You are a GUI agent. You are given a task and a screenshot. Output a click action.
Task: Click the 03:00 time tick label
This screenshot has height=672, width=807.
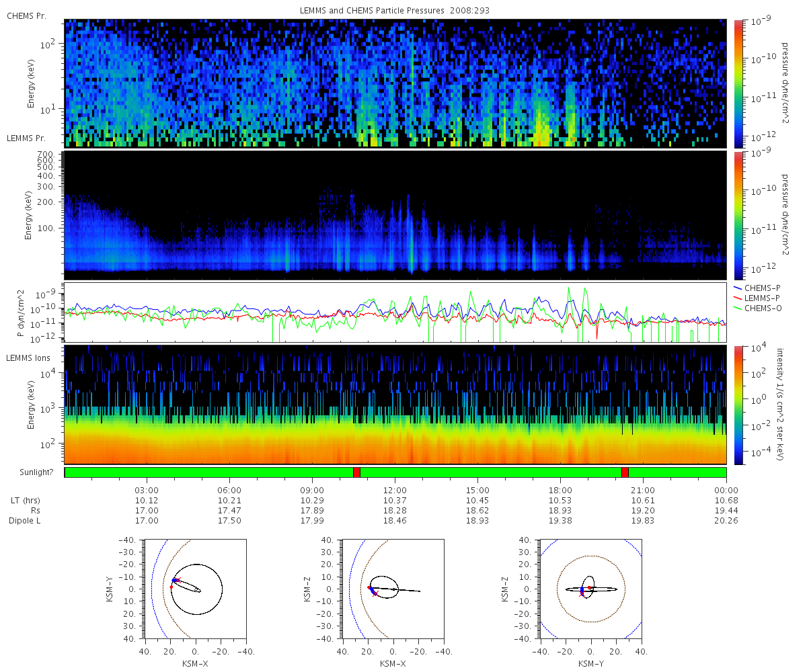147,490
